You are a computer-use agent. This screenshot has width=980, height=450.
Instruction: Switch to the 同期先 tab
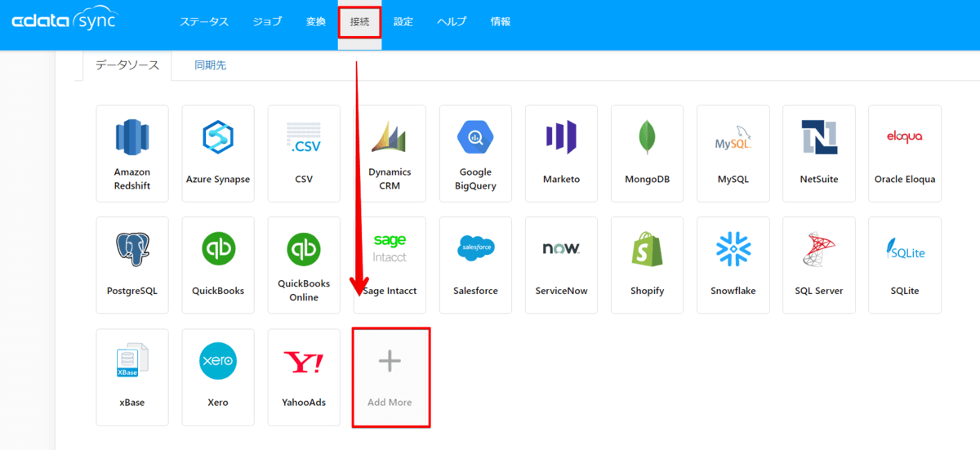[210, 65]
